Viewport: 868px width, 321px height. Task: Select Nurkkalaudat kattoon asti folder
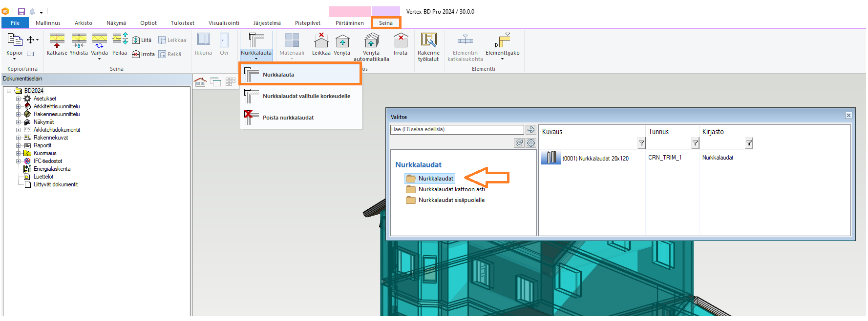tap(451, 189)
